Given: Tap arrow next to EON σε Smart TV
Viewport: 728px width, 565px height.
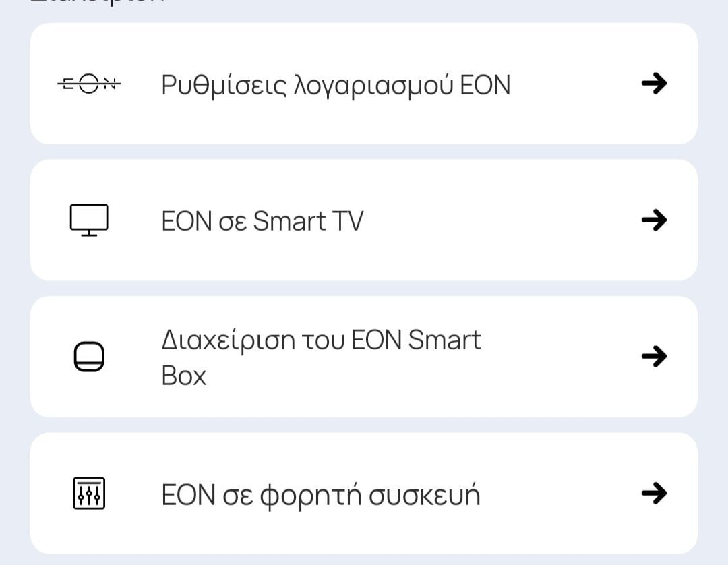Looking at the screenshot, I should 654,220.
